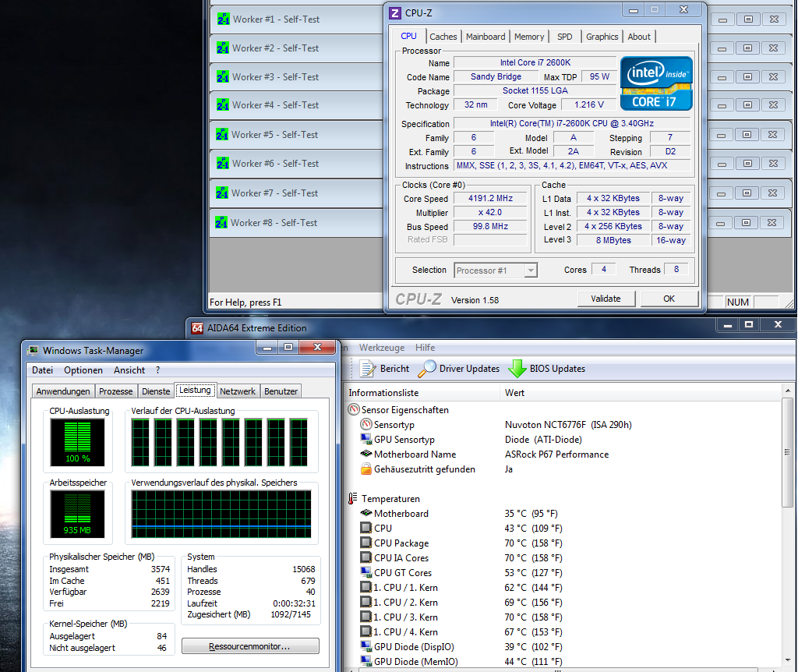The height and width of the screenshot is (672, 798).
Task: Open the ? help menu in Task-Manager
Action: 157,370
